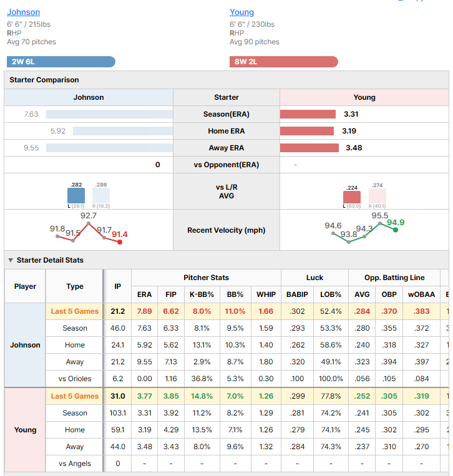This screenshot has height=476, width=453.
Task: Click Johnson's Avg 70 pitches text
Action: (32, 42)
